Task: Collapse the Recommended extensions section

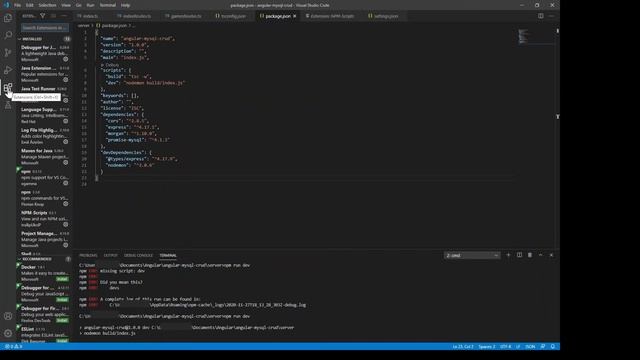Action: click(19, 259)
